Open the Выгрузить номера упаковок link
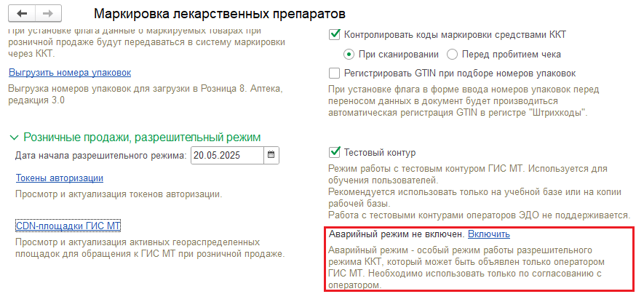This screenshot has width=644, height=294. coord(70,73)
